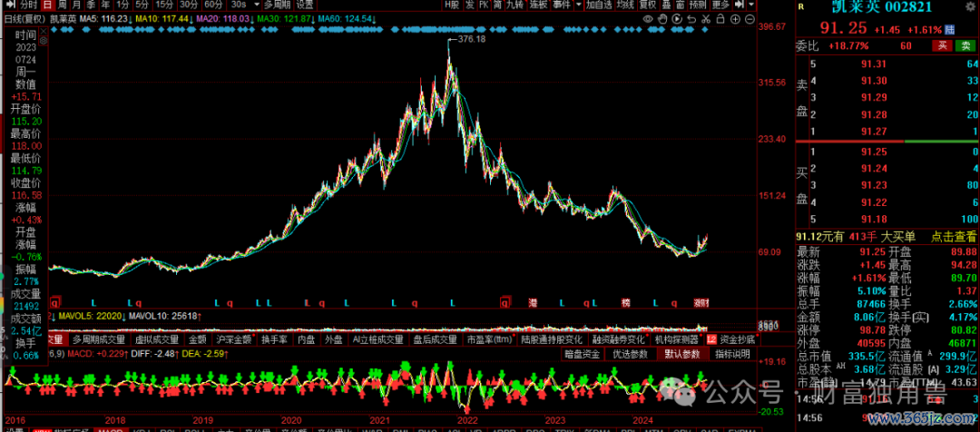Switch to the 15分 chart period
This screenshot has height=432, width=980.
pos(164,5)
